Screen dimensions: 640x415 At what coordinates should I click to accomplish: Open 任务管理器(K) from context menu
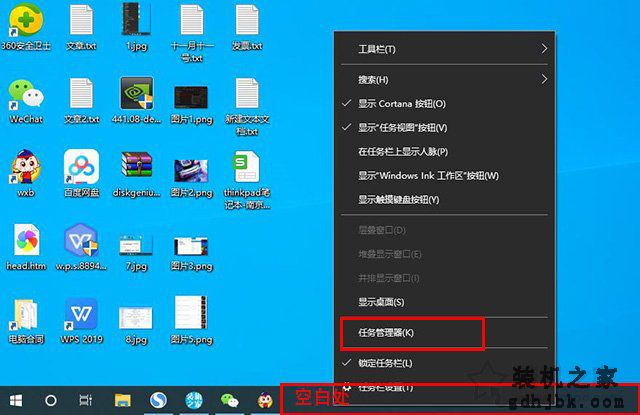click(444, 333)
